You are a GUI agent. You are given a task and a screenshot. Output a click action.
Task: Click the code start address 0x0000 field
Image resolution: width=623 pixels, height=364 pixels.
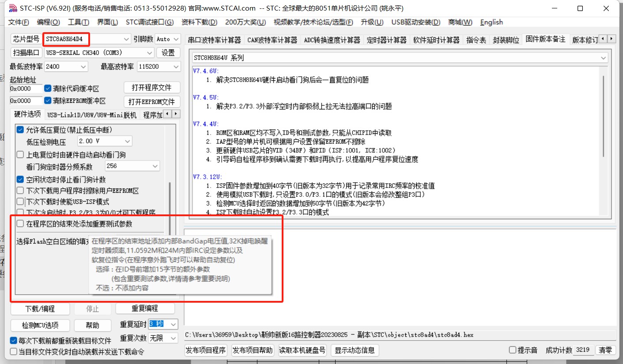pos(26,88)
